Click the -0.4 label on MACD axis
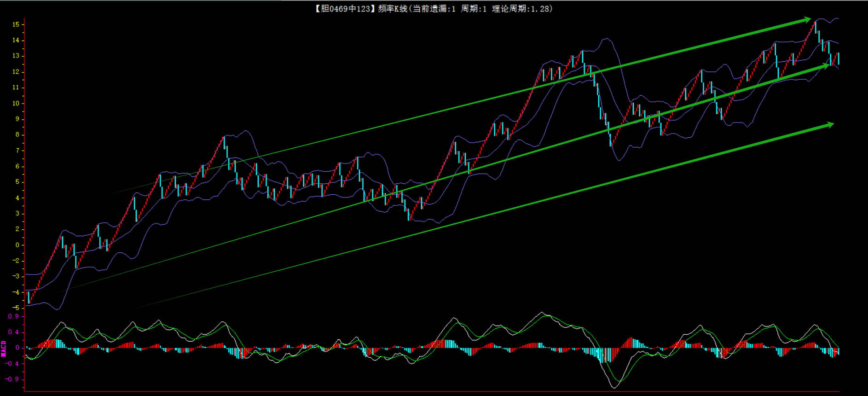 [12, 364]
